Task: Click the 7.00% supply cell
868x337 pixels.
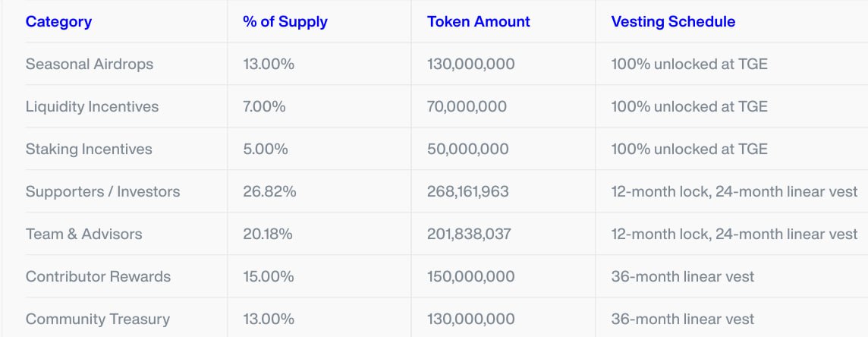Action: click(264, 107)
